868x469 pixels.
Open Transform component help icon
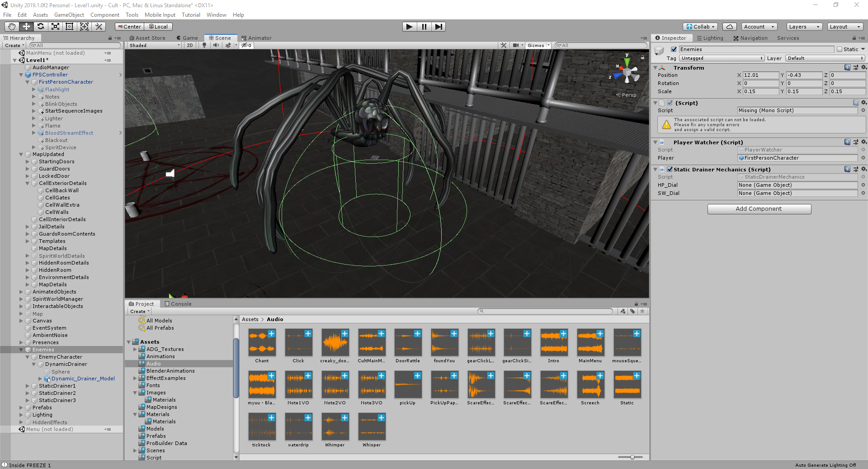[x=847, y=67]
